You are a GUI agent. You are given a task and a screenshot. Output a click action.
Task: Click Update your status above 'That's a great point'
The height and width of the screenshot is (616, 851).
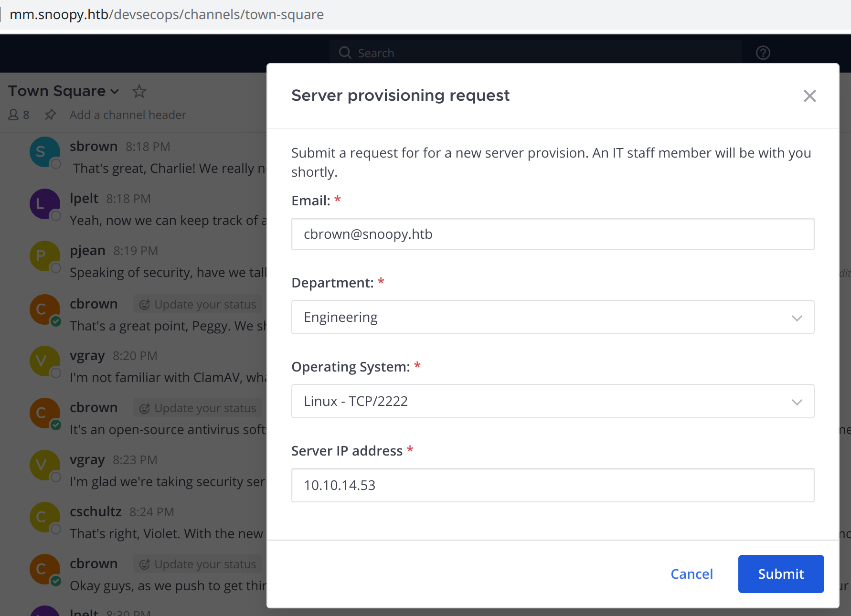(x=198, y=304)
